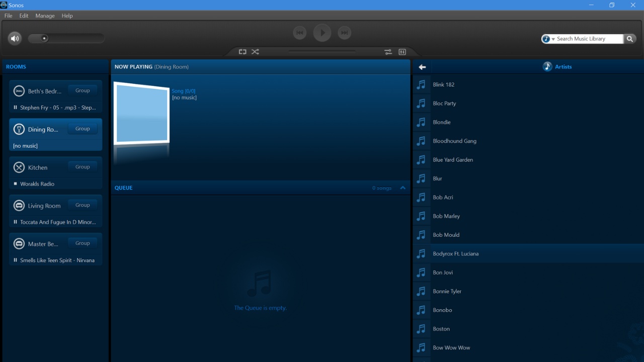Click the Bloodhound Gang music icon
This screenshot has height=362, width=644.
click(x=422, y=141)
